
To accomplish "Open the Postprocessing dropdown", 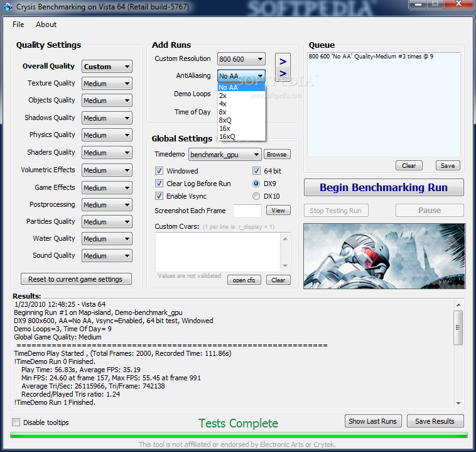I will point(107,205).
